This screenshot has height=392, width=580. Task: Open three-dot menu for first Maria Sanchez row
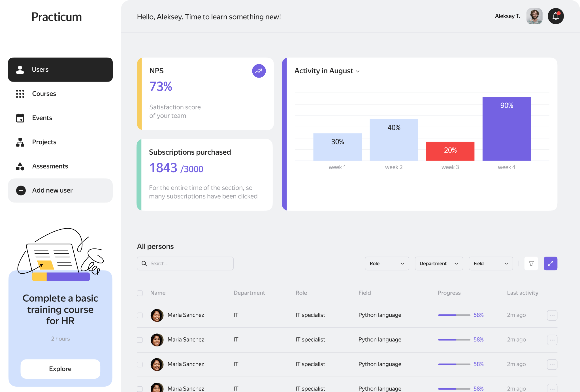552,315
